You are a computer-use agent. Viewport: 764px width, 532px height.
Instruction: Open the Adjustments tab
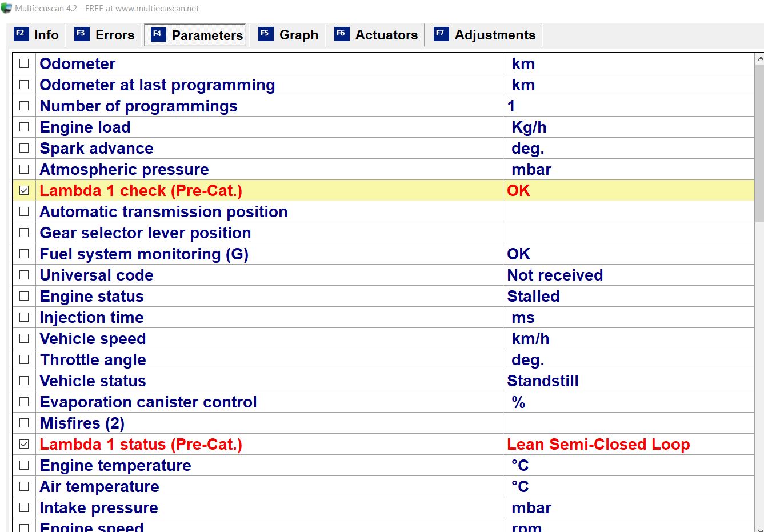coord(485,35)
